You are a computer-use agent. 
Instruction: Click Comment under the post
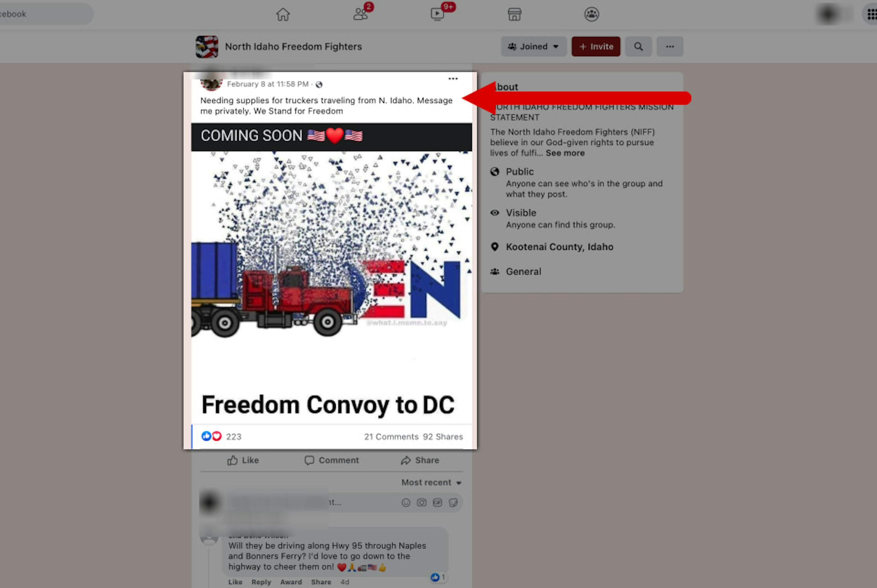coord(332,460)
